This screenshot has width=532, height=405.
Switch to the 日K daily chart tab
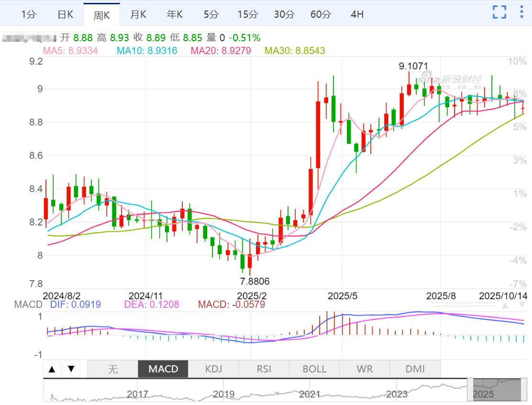[65, 14]
